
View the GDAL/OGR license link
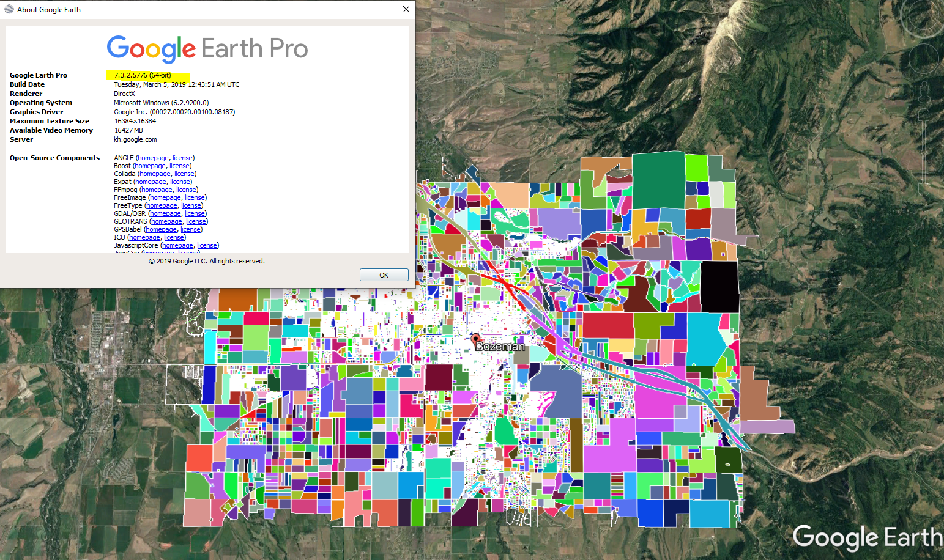(195, 213)
